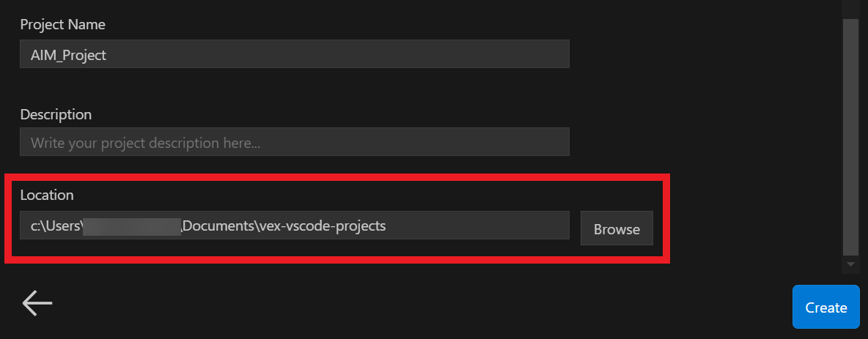The height and width of the screenshot is (339, 868).
Task: Click the "Description" label text
Action: [56, 114]
